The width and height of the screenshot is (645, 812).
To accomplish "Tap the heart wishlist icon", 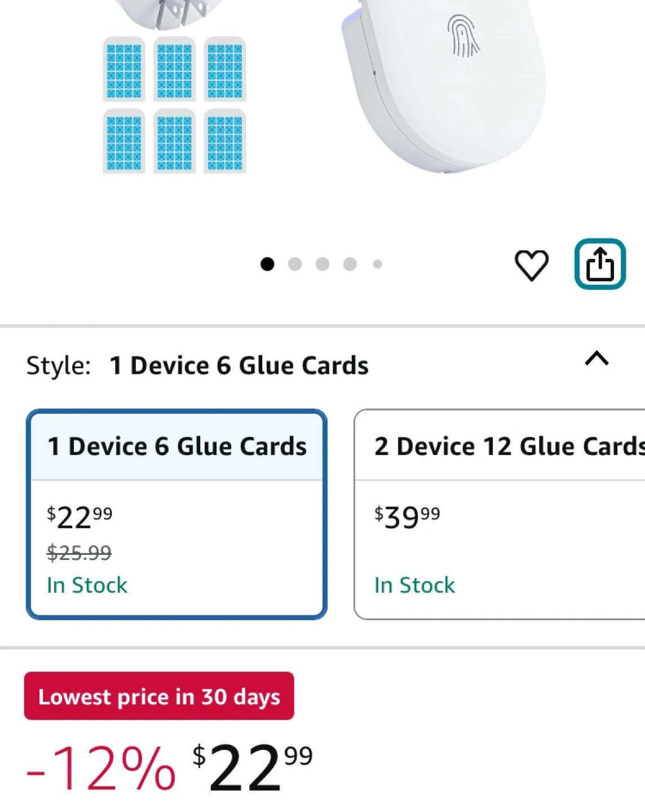I will [x=531, y=264].
